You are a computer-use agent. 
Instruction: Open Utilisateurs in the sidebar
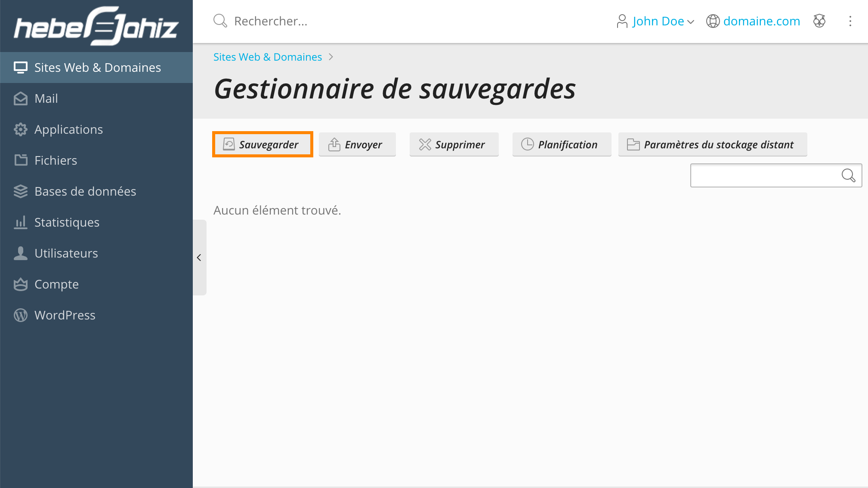pos(96,253)
